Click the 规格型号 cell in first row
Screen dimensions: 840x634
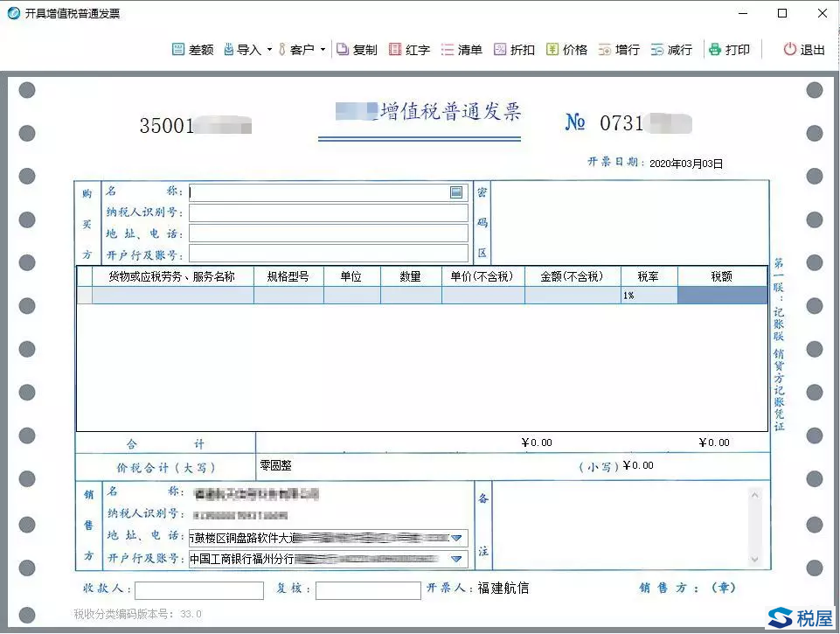[x=288, y=296]
